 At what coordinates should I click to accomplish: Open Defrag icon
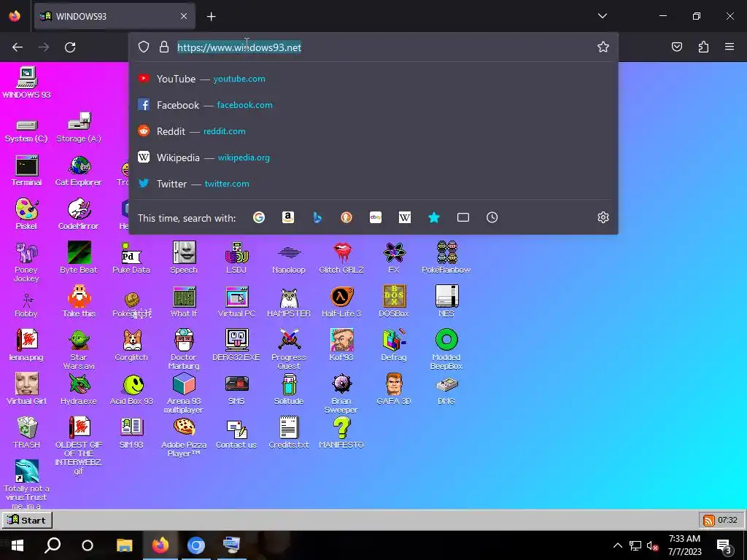394,340
